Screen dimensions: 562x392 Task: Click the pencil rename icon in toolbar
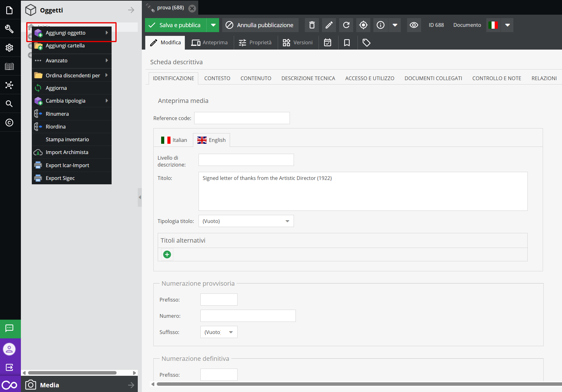coord(329,25)
